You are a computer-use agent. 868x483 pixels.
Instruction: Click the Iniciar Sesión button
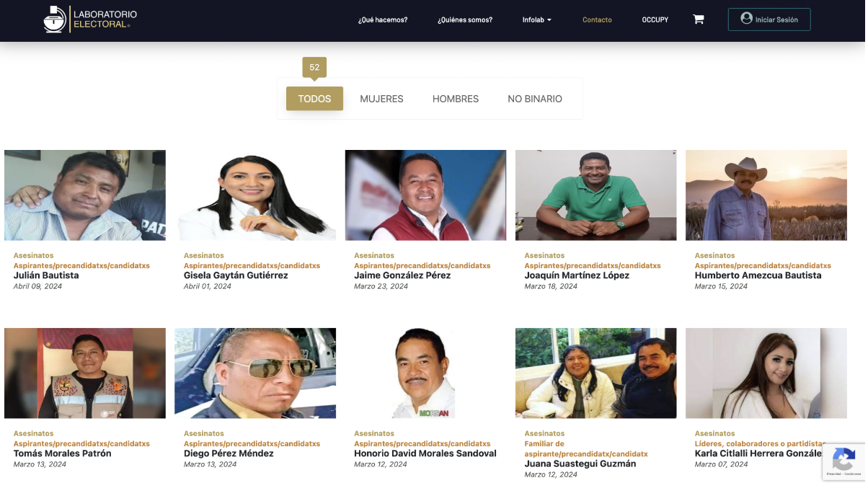(x=769, y=19)
